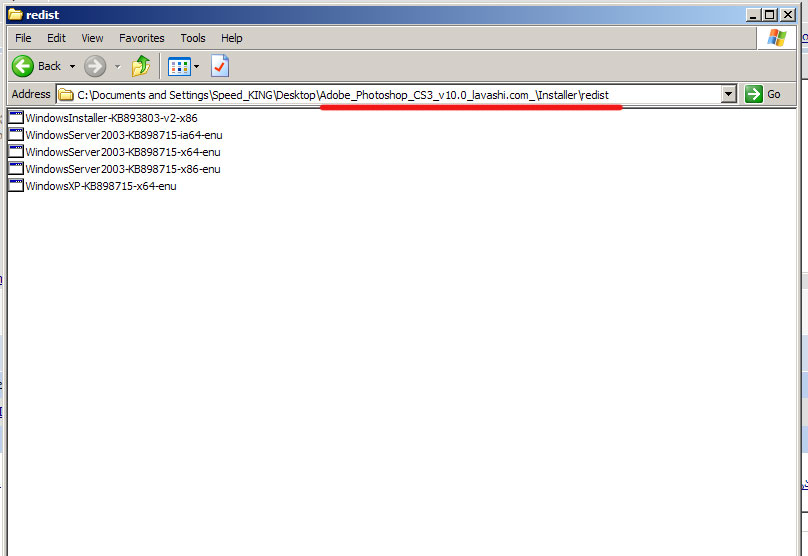Open the Favorites menu

tap(142, 38)
